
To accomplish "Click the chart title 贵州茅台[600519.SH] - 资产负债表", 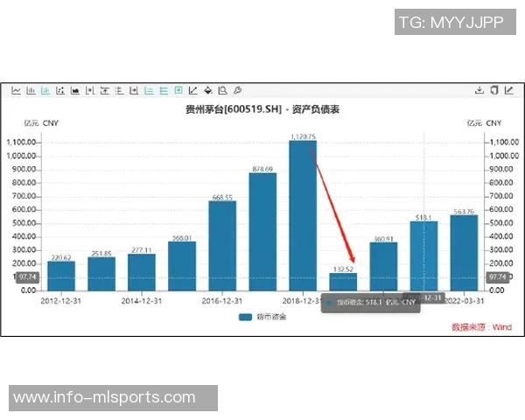I will pyautogui.click(x=262, y=109).
